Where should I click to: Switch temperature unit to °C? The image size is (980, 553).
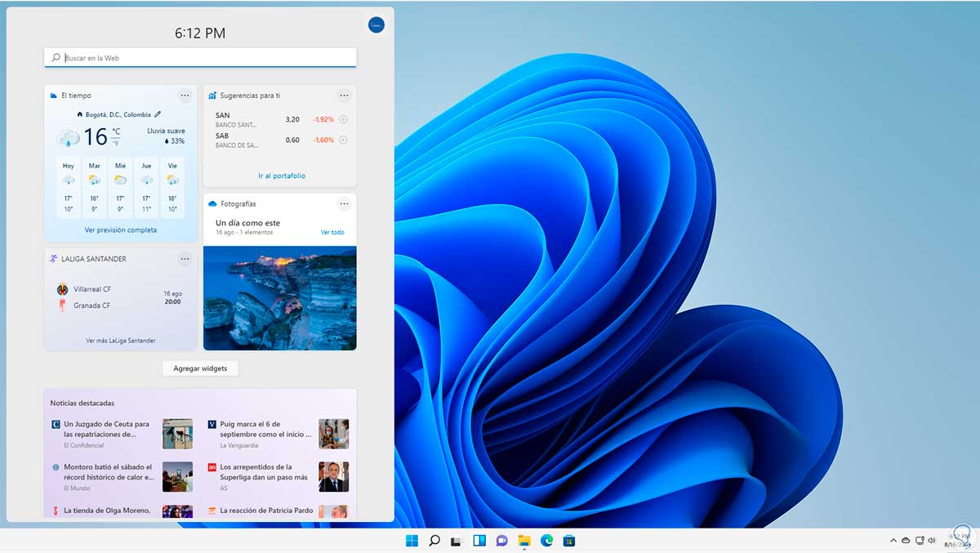(116, 132)
